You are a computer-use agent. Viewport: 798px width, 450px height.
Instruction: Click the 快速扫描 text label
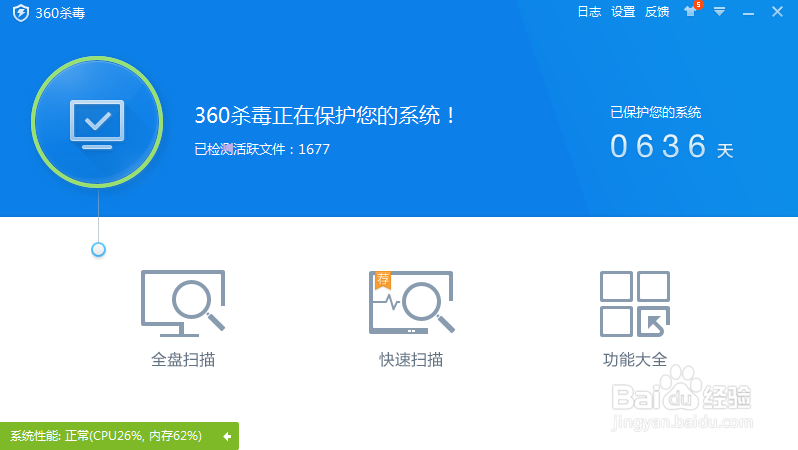411,360
